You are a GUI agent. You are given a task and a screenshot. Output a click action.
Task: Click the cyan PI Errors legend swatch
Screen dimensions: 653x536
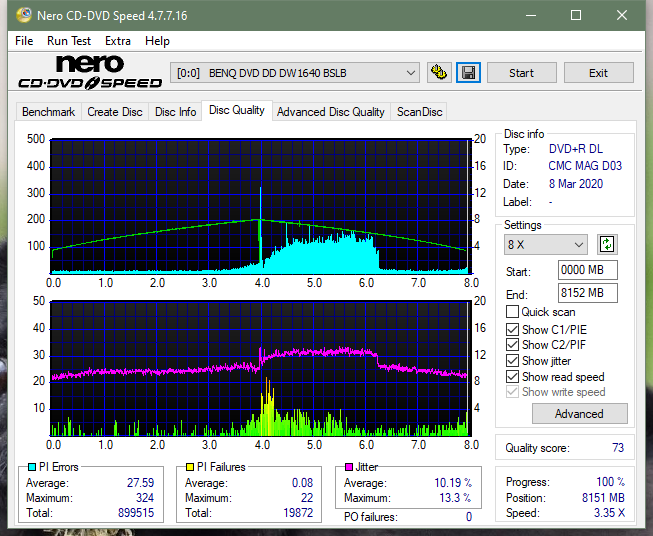coord(32,467)
